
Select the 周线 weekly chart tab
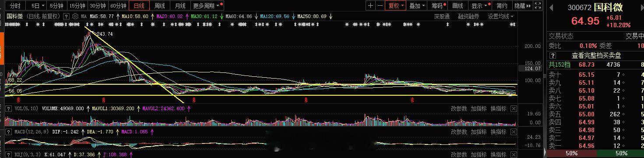160,6
